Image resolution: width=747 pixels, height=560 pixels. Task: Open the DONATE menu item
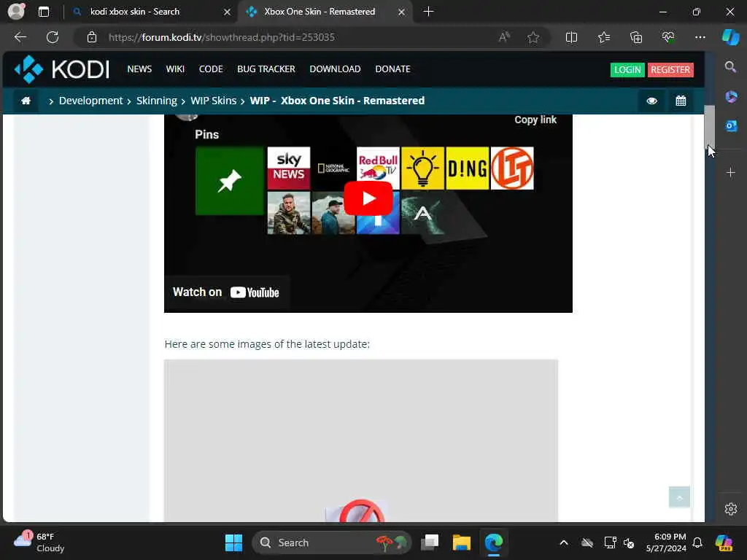[392, 69]
